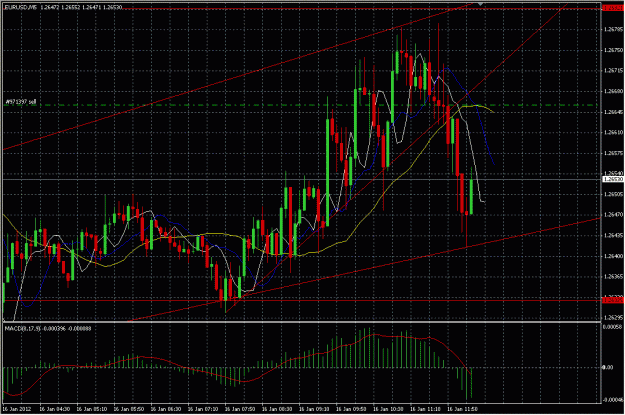Viewport: 625px width, 415px height.
Task: Click the 16 Jan 11:50 time label
Action: point(462,409)
